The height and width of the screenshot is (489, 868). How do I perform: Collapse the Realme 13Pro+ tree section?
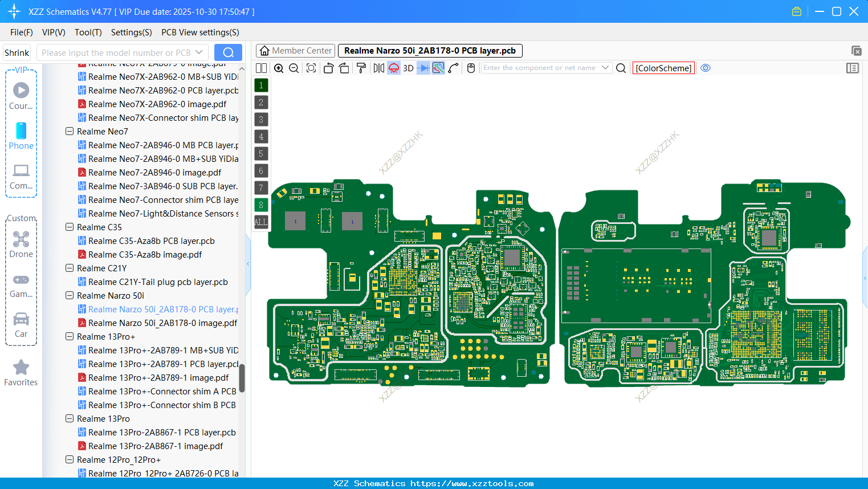pyautogui.click(x=70, y=336)
